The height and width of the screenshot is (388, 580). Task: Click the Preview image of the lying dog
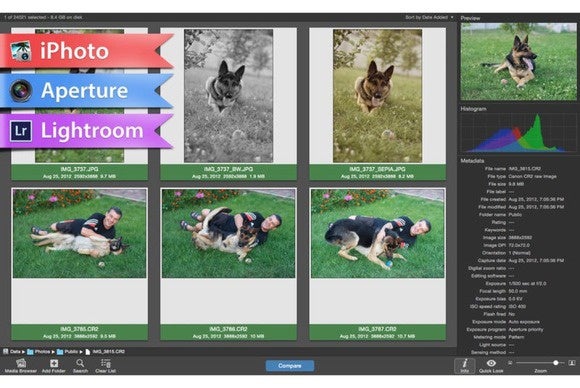click(x=518, y=62)
